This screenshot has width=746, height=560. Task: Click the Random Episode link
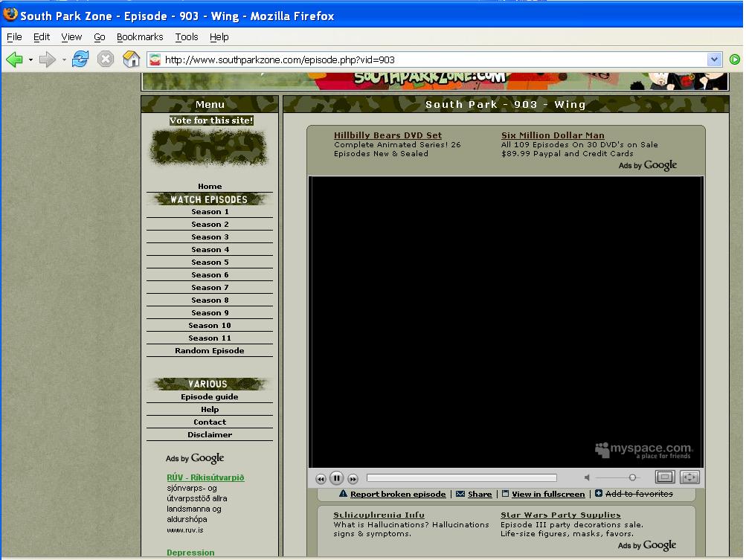[210, 350]
